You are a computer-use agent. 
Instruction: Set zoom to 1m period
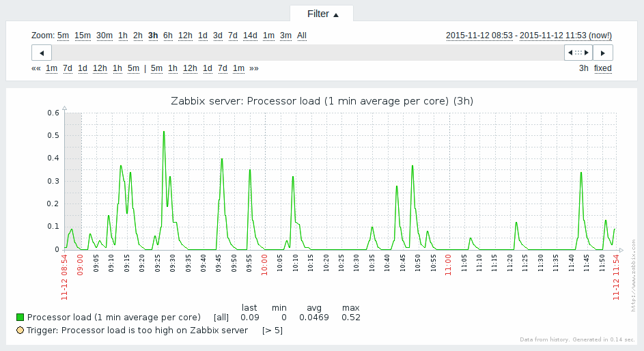pyautogui.click(x=268, y=36)
